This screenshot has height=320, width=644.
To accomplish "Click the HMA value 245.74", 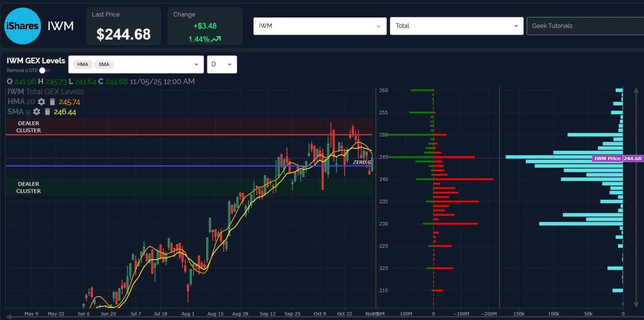I will [x=69, y=102].
